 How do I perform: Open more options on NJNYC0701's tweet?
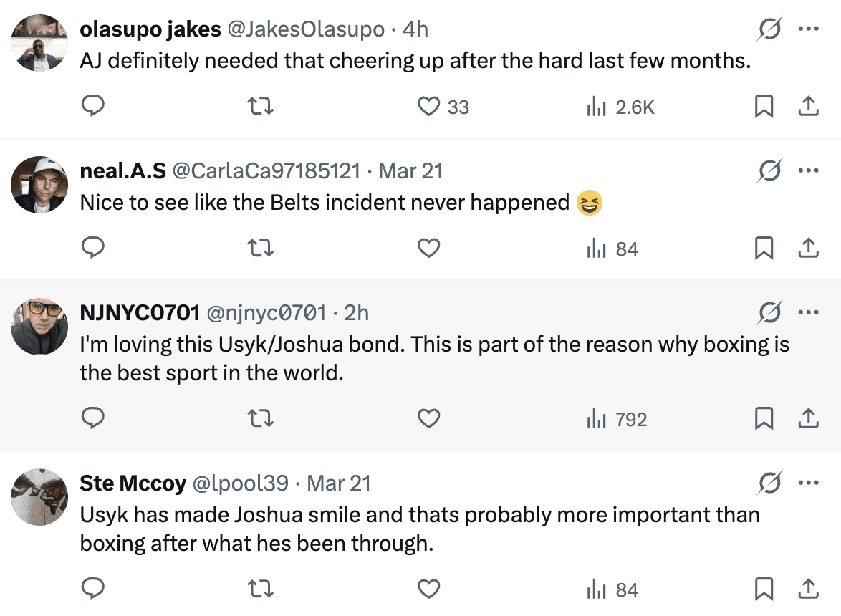808,312
